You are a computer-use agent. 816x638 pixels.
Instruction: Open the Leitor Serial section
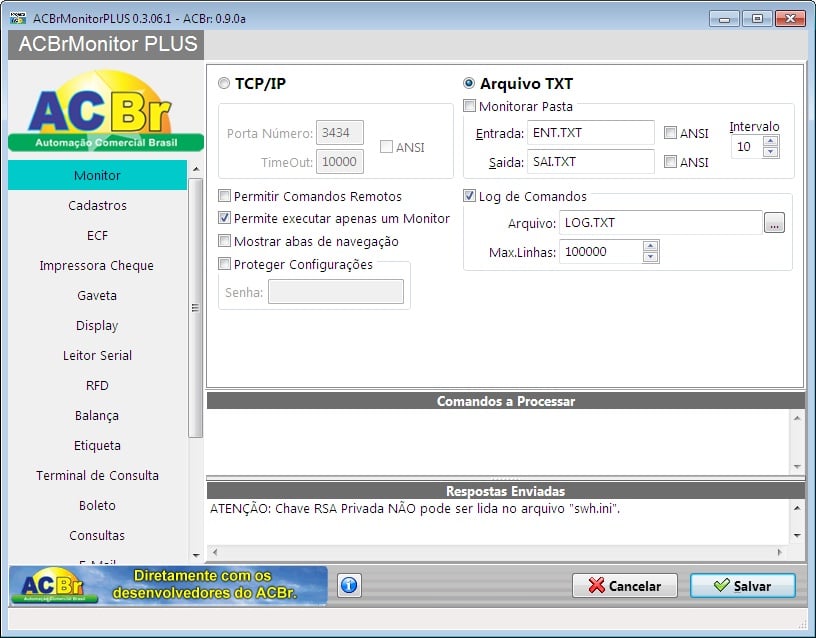97,355
